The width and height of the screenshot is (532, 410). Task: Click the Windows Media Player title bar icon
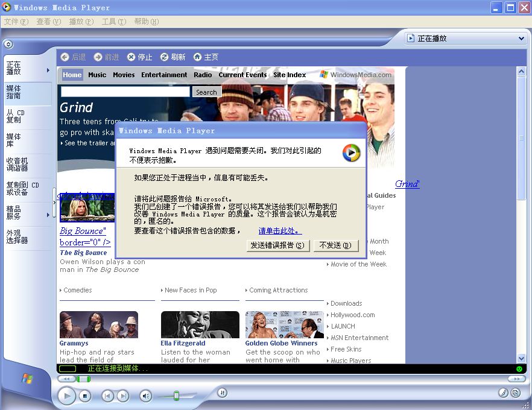(7, 7)
